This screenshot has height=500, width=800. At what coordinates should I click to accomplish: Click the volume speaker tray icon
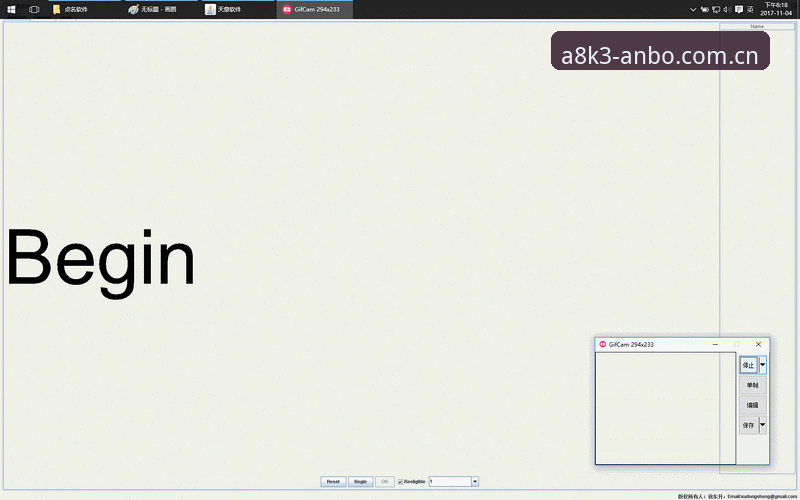[727, 9]
